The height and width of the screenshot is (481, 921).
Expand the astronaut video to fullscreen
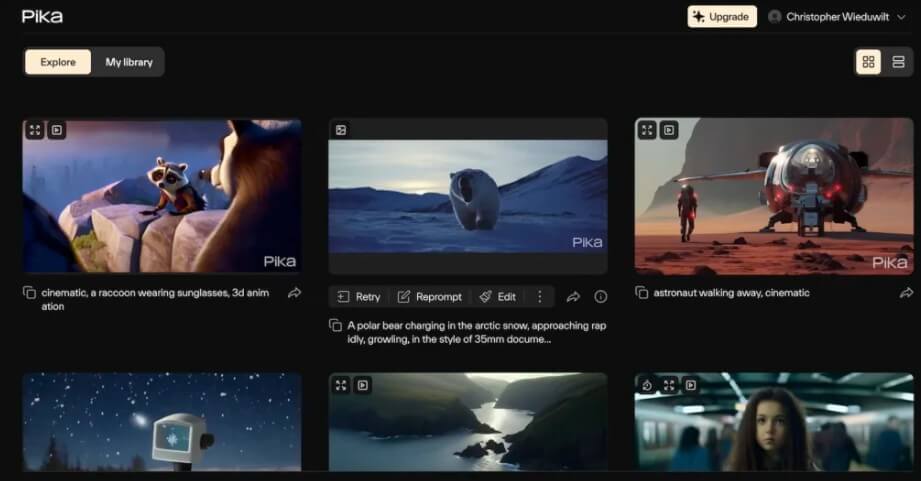click(647, 130)
